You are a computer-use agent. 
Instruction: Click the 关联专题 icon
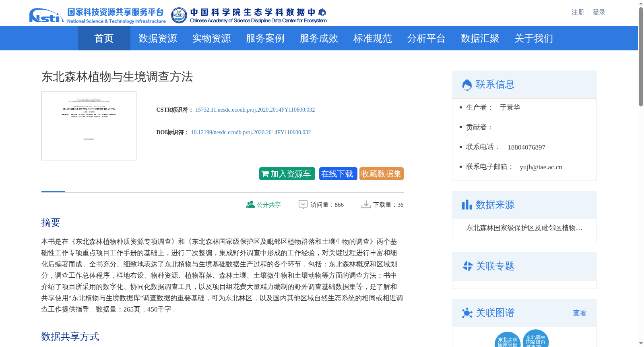[x=467, y=266]
